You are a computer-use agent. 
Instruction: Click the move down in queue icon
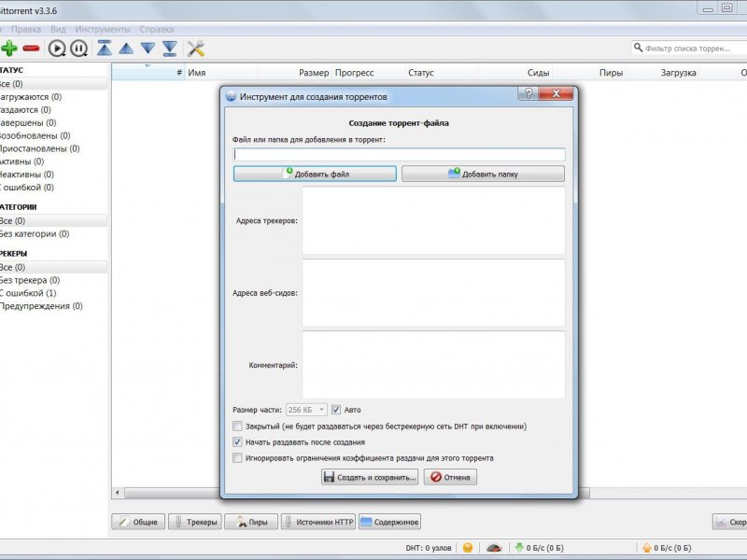(148, 49)
